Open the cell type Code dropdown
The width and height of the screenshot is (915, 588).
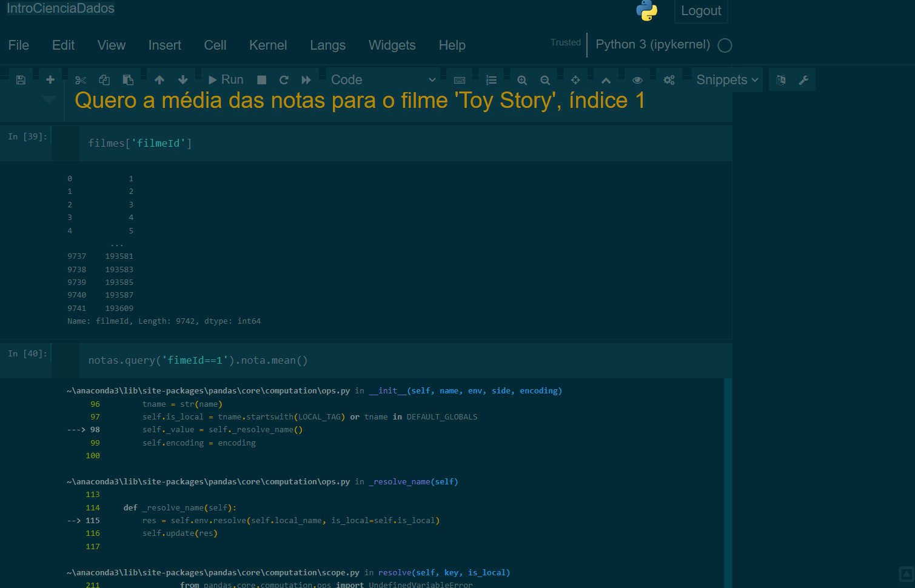click(383, 80)
